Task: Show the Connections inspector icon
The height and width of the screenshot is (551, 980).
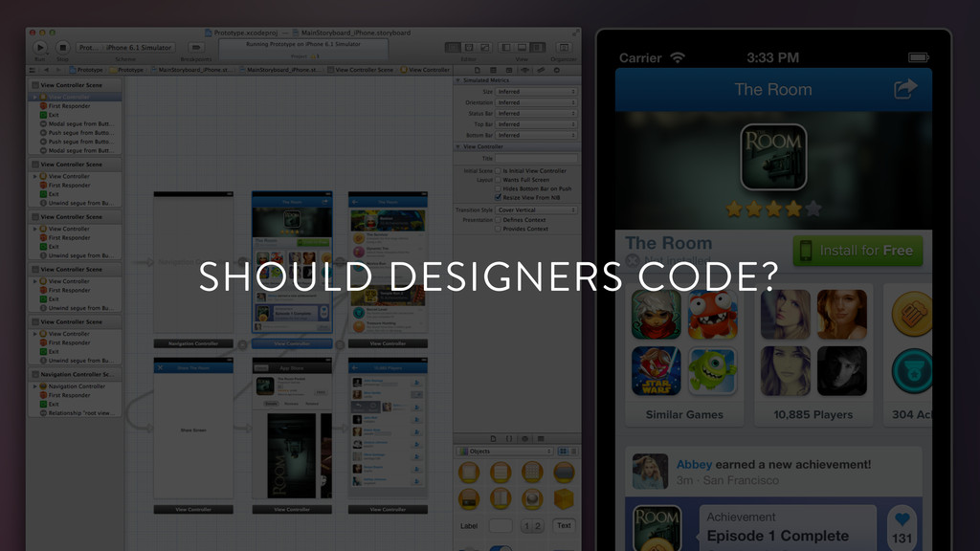Action: tap(556, 70)
